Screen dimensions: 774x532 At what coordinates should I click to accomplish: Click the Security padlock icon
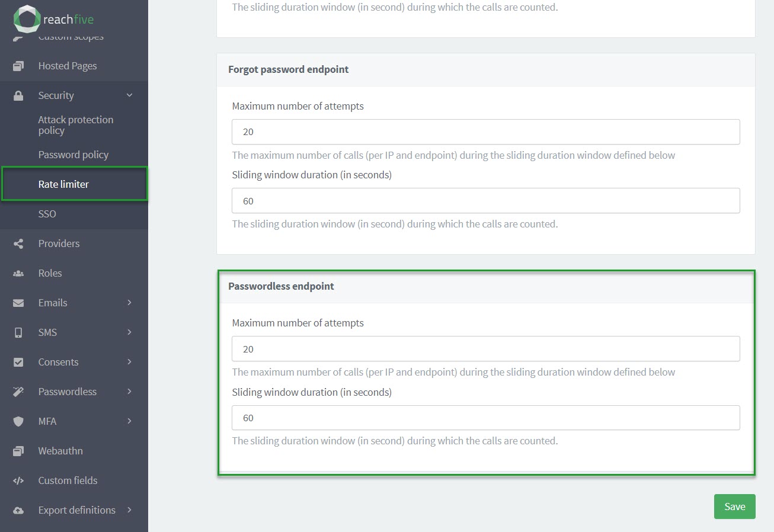tap(18, 95)
